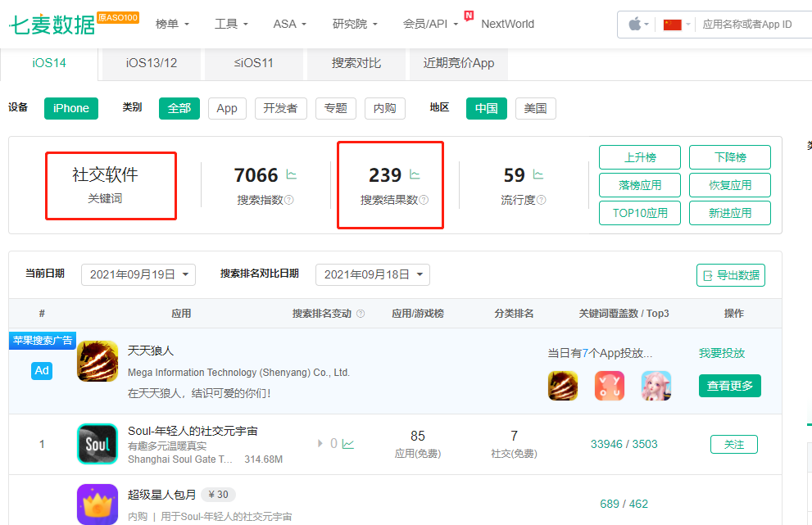Viewport: 812px width, 525px height.
Task: Switch to the iOS14 tab
Action: click(49, 64)
